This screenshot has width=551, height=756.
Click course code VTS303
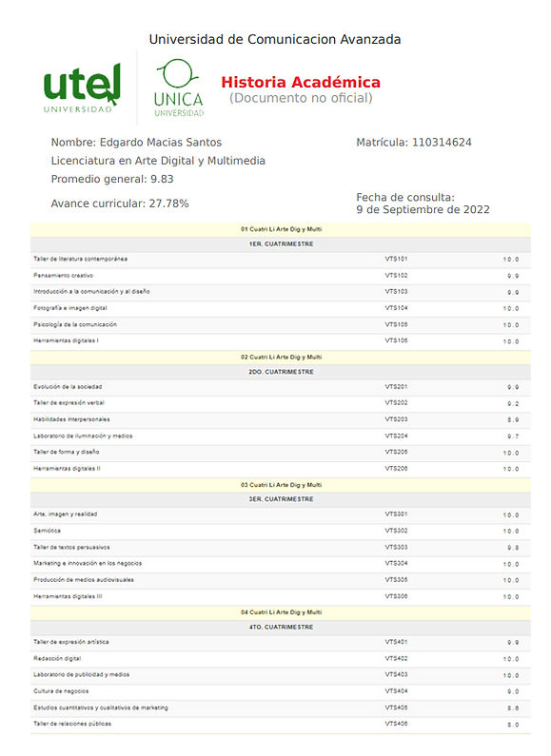(396, 547)
